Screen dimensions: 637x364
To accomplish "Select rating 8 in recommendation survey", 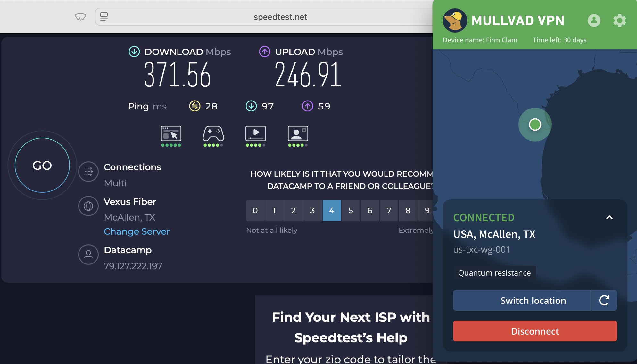I will (x=408, y=210).
